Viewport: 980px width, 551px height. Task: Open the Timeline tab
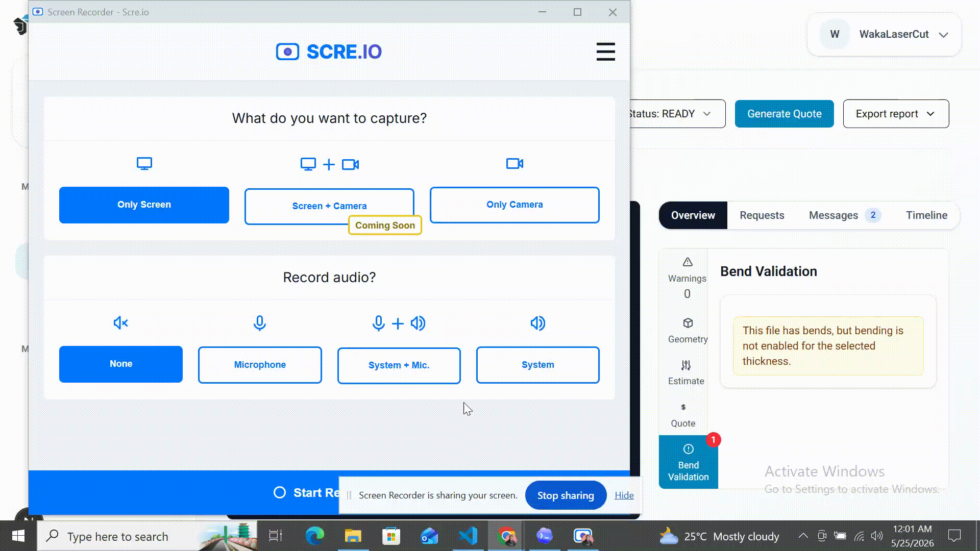point(926,215)
